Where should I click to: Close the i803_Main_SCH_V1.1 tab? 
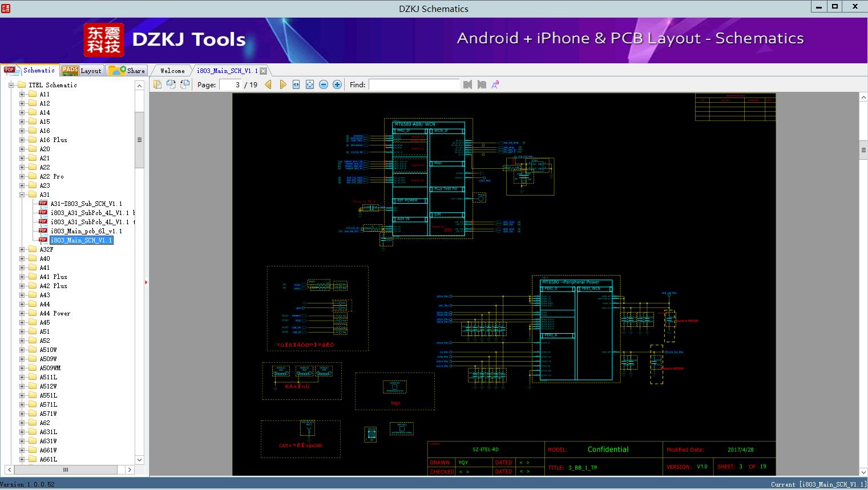click(263, 71)
